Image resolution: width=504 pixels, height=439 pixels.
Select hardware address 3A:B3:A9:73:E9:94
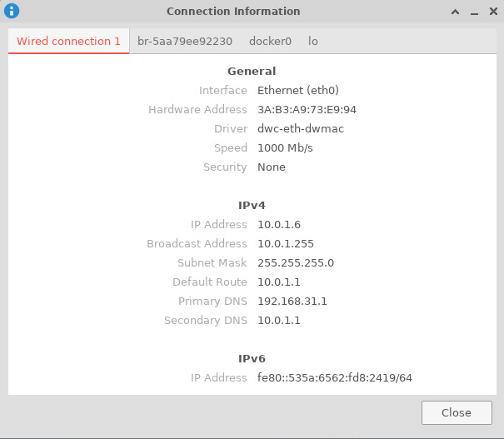307,110
